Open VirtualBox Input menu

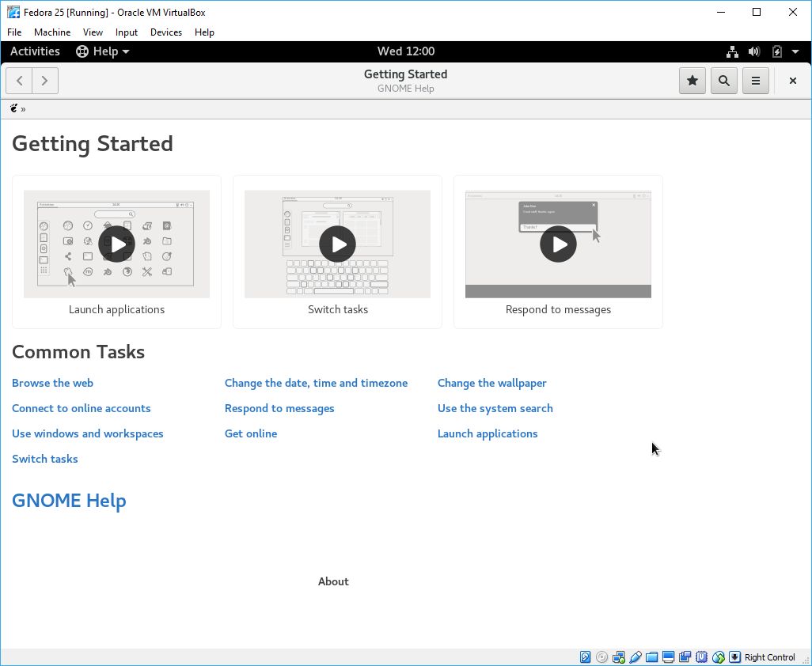[x=127, y=32]
